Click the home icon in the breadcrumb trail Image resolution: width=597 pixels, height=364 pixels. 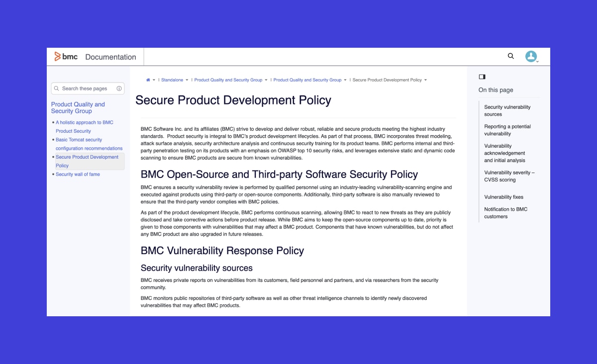coord(148,80)
